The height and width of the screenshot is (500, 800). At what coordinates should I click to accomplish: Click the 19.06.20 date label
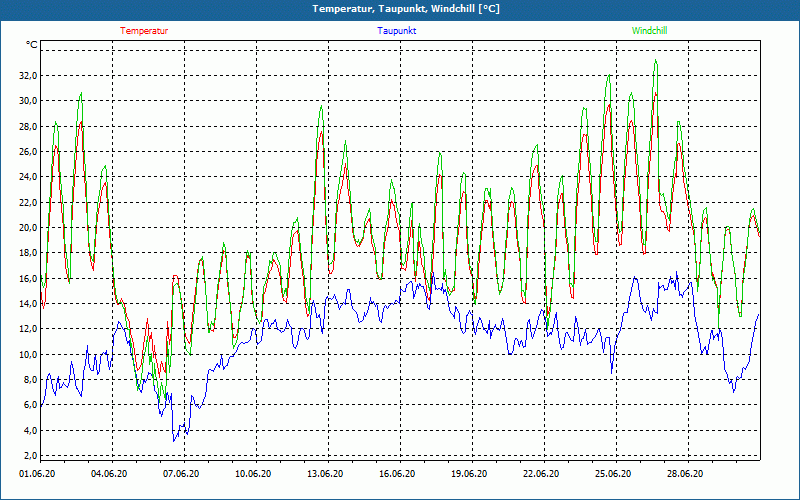click(x=469, y=474)
